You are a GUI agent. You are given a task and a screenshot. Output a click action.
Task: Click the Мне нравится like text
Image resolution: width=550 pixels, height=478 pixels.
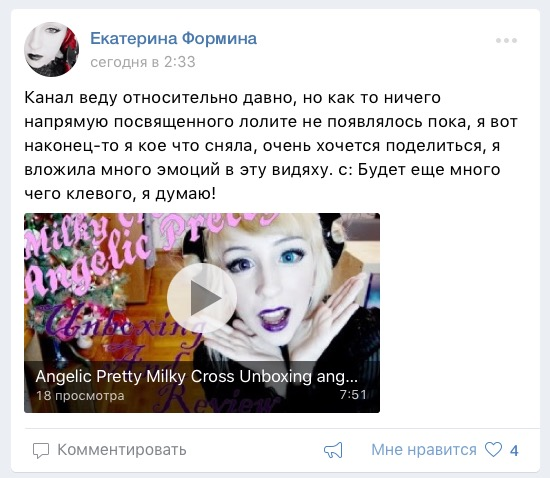424,450
